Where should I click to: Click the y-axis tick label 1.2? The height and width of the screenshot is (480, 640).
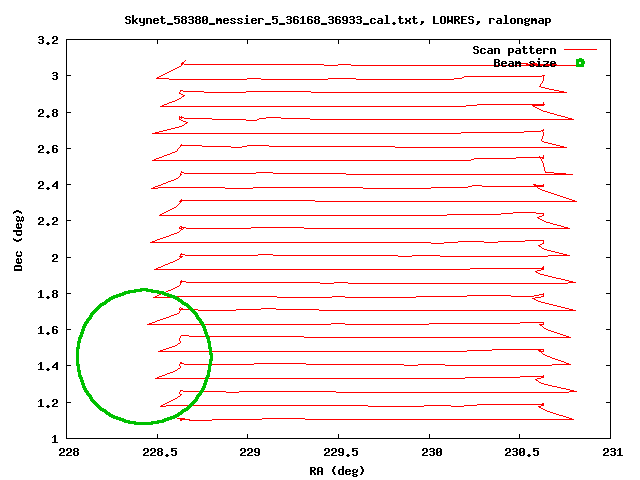48,403
